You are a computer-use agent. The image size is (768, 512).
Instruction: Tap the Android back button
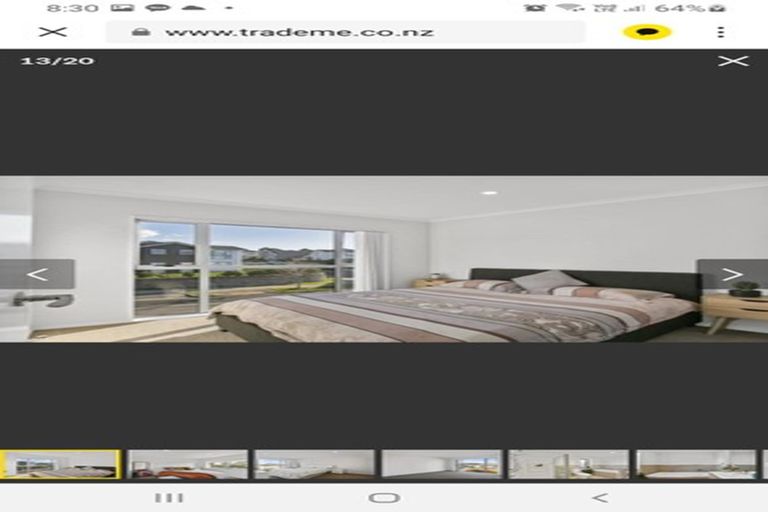600,498
